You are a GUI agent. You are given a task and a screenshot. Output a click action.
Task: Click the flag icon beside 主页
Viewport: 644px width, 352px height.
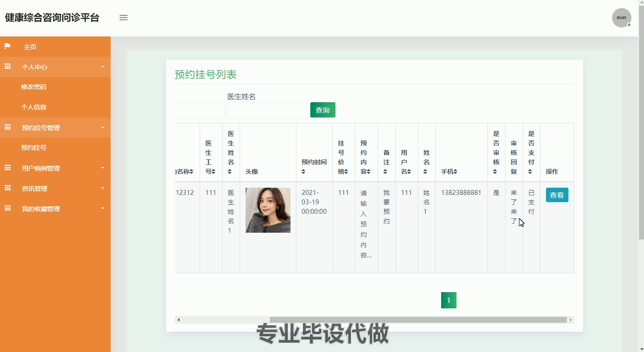click(7, 46)
